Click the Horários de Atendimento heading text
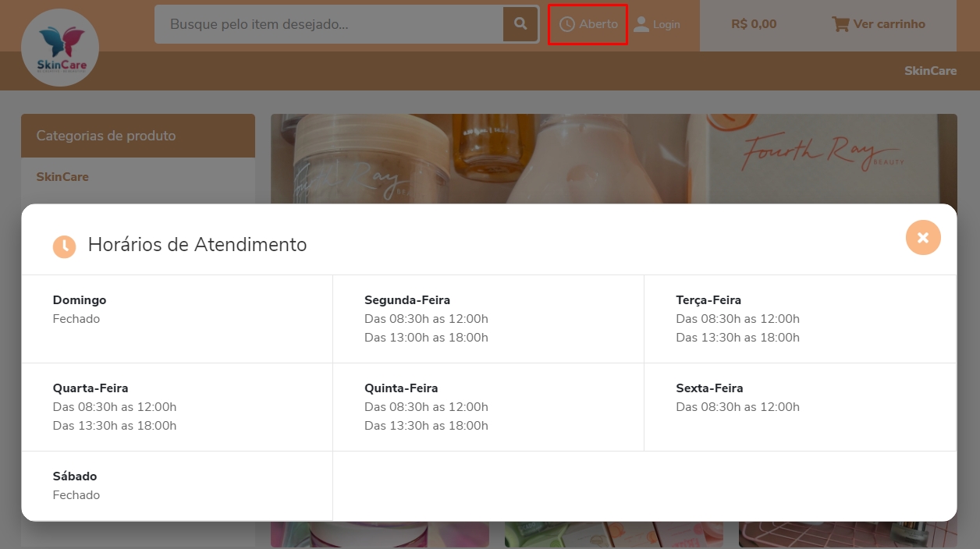 197,245
